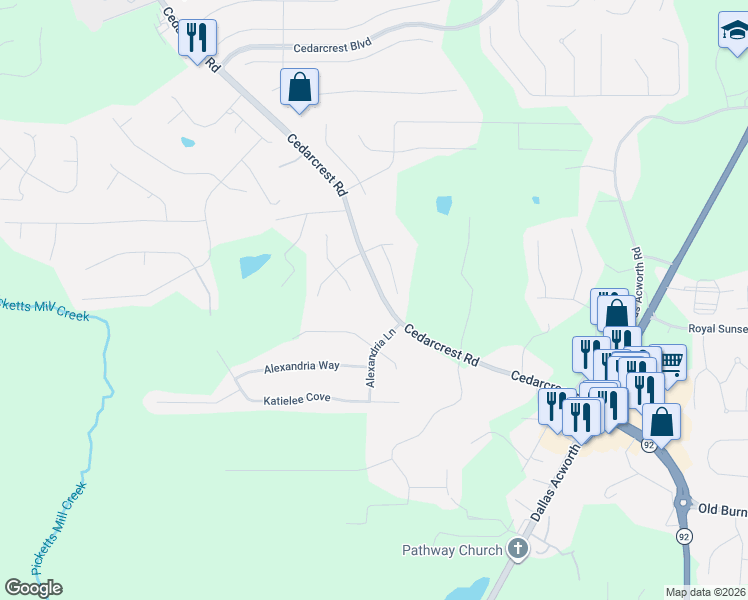Click the shopping bag pin beside Acworth Rd label
Screen dimensions: 748x600
[617, 312]
